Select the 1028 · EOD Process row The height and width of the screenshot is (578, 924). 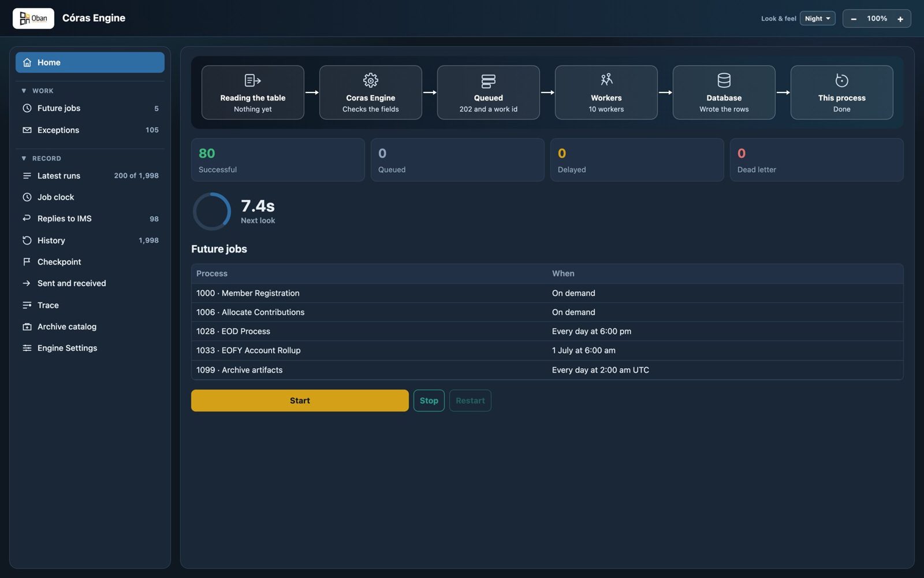[547, 331]
